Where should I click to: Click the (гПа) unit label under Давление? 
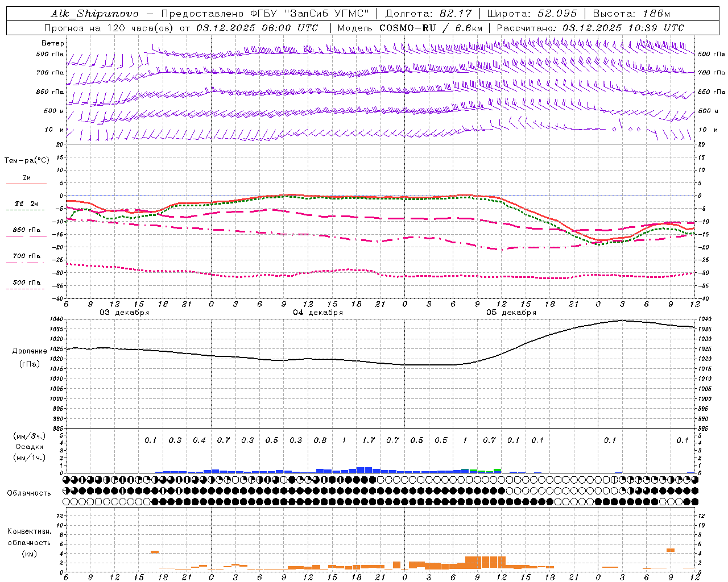point(30,364)
